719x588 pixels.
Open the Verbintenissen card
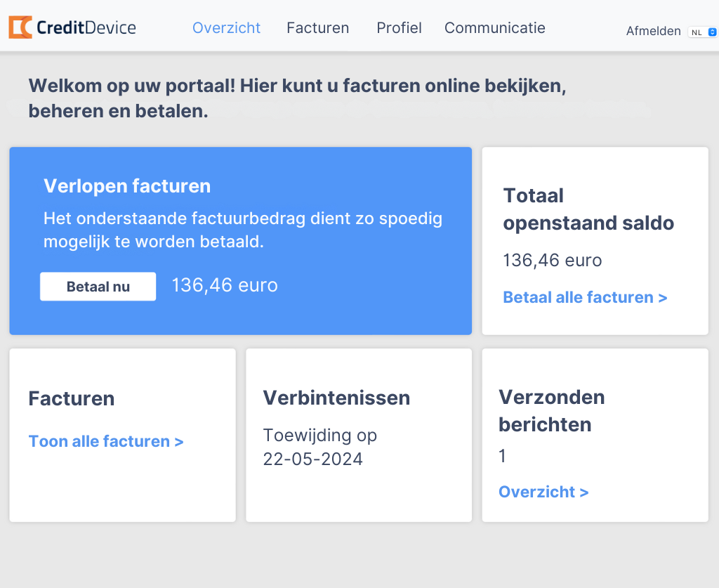(x=359, y=434)
